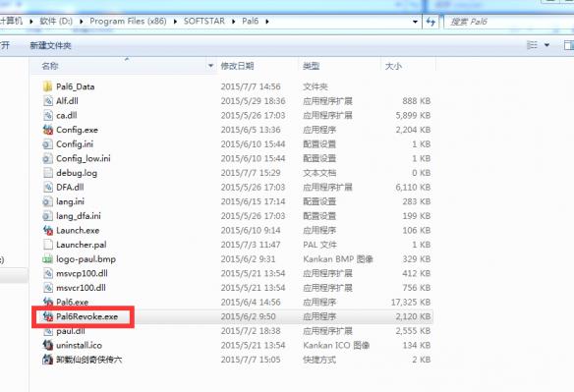Select the Launcher.pal file icon

click(47, 245)
